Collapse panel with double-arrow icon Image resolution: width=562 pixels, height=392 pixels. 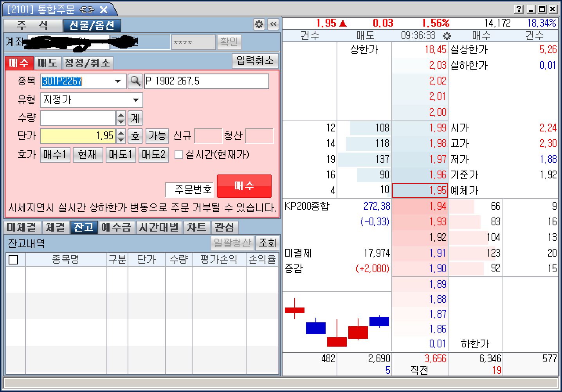tap(273, 24)
